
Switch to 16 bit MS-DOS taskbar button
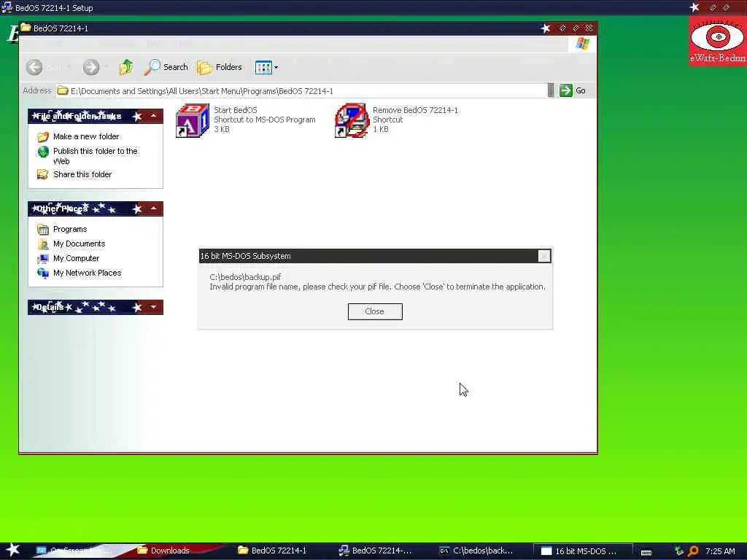pos(582,551)
